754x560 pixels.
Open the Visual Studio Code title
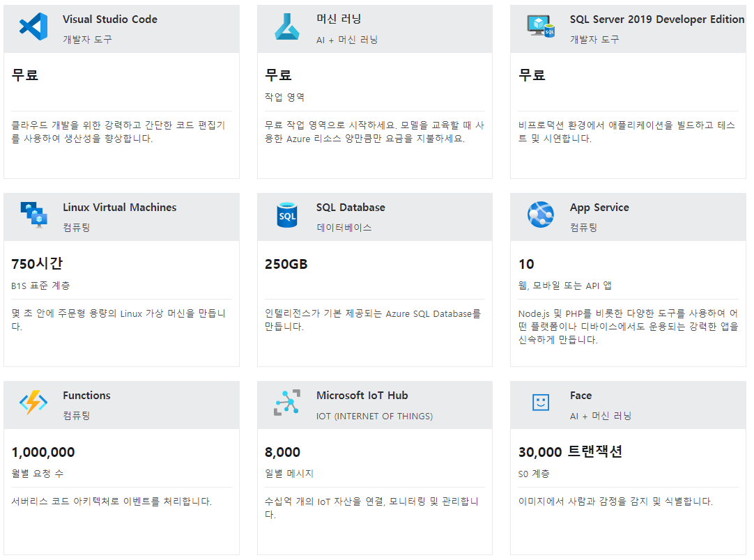click(110, 20)
